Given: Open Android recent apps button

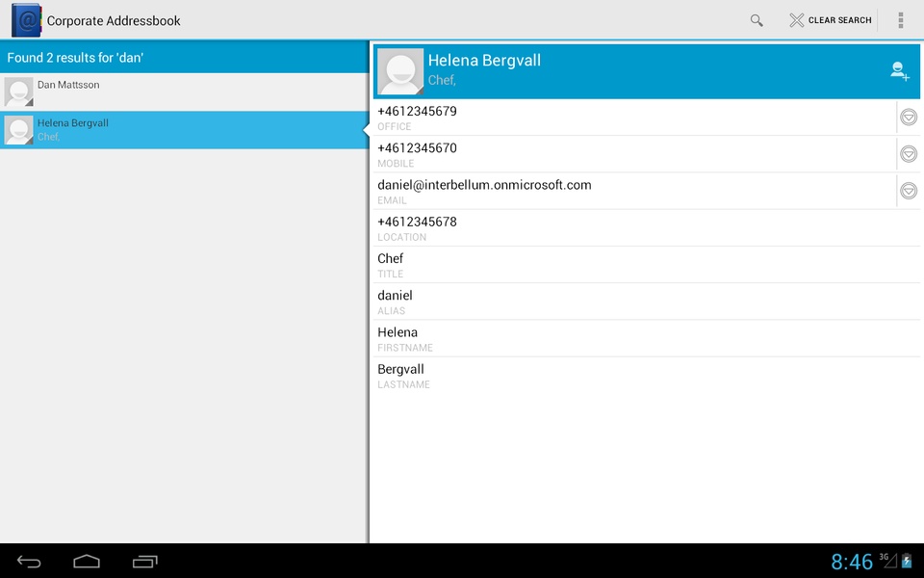Looking at the screenshot, I should [x=145, y=562].
